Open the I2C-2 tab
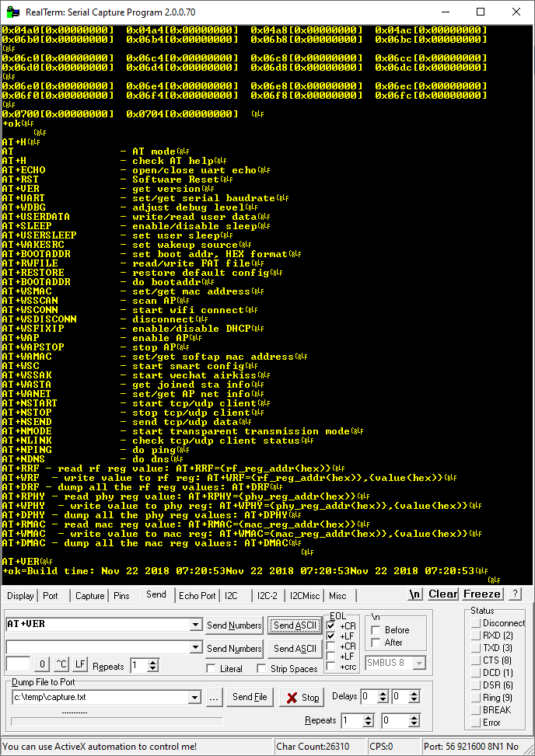535x756 pixels. coord(267,595)
